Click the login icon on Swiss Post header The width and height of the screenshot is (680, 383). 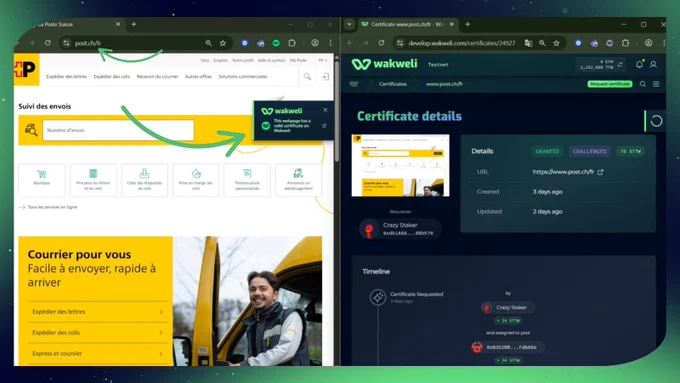(x=325, y=77)
